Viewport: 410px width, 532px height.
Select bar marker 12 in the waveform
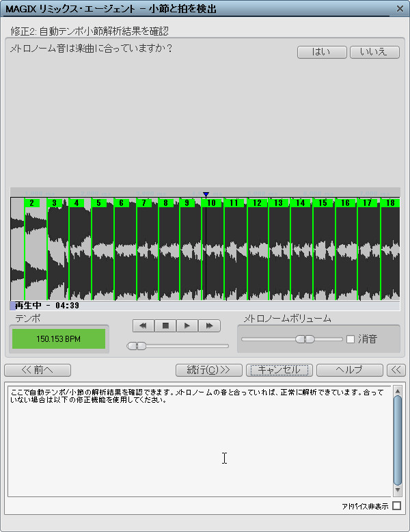257,203
